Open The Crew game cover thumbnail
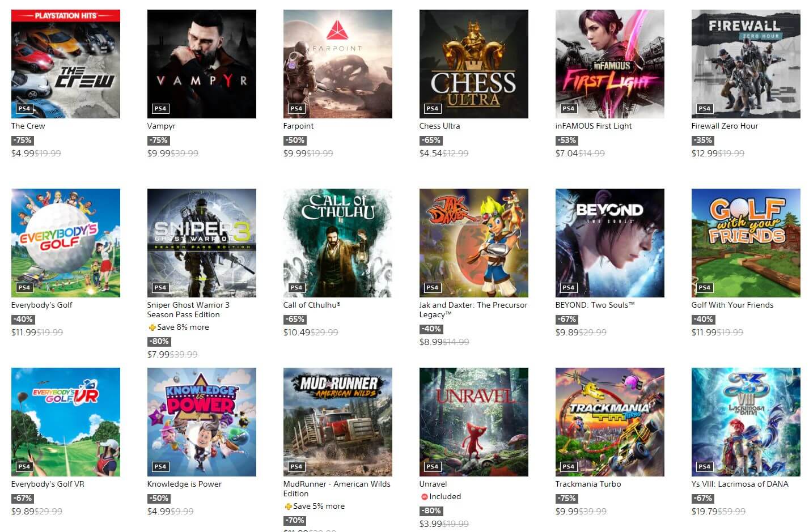 pos(66,64)
